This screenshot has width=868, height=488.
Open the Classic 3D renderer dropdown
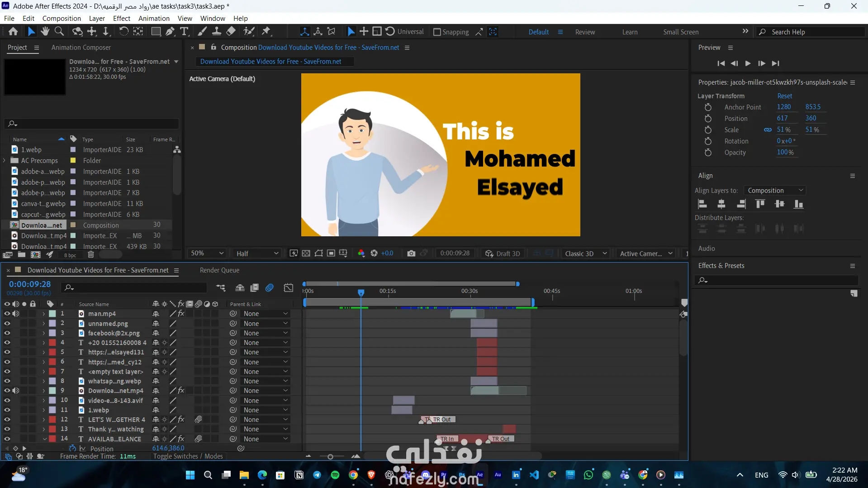pos(586,254)
